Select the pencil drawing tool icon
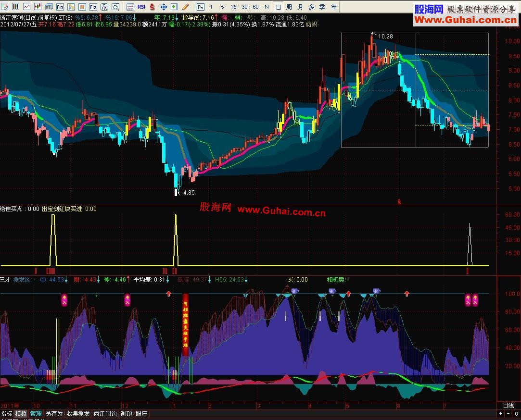The width and height of the screenshot is (521, 420). 186,7
